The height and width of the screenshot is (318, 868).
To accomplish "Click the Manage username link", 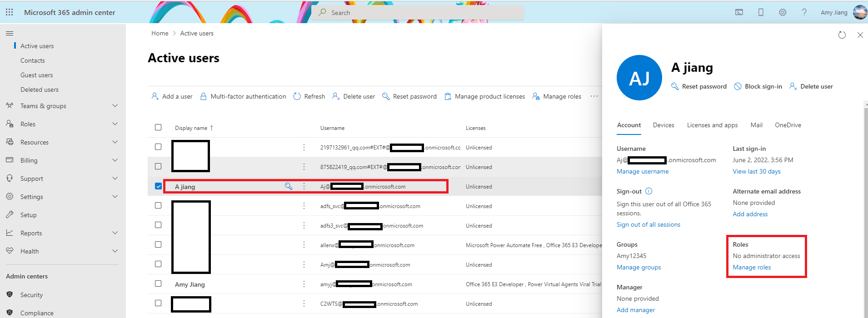I will 643,171.
